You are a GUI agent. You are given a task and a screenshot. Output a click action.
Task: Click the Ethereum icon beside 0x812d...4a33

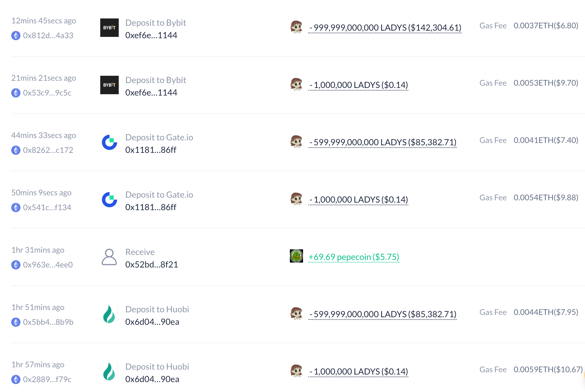[x=16, y=36]
